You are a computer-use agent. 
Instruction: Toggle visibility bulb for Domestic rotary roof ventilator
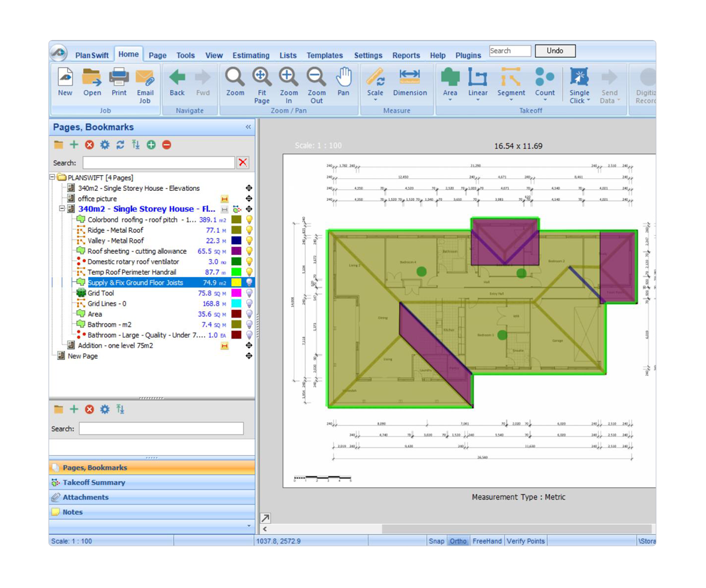point(249,262)
